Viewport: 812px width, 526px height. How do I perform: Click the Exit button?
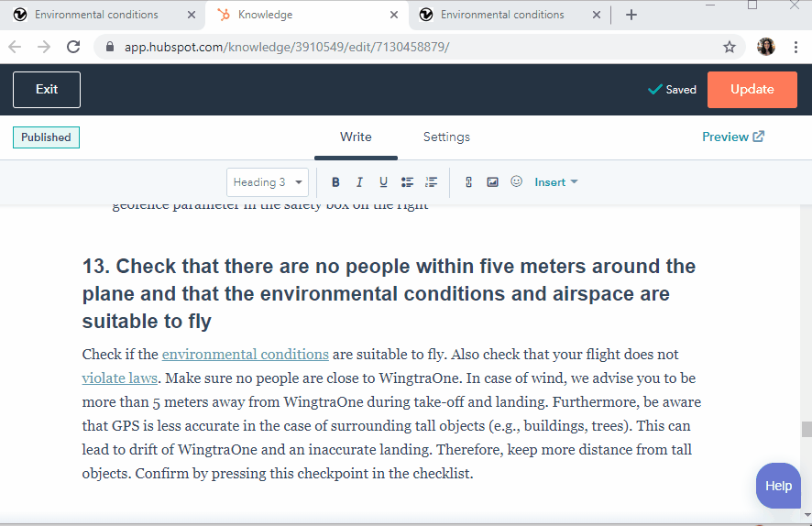[x=47, y=90]
